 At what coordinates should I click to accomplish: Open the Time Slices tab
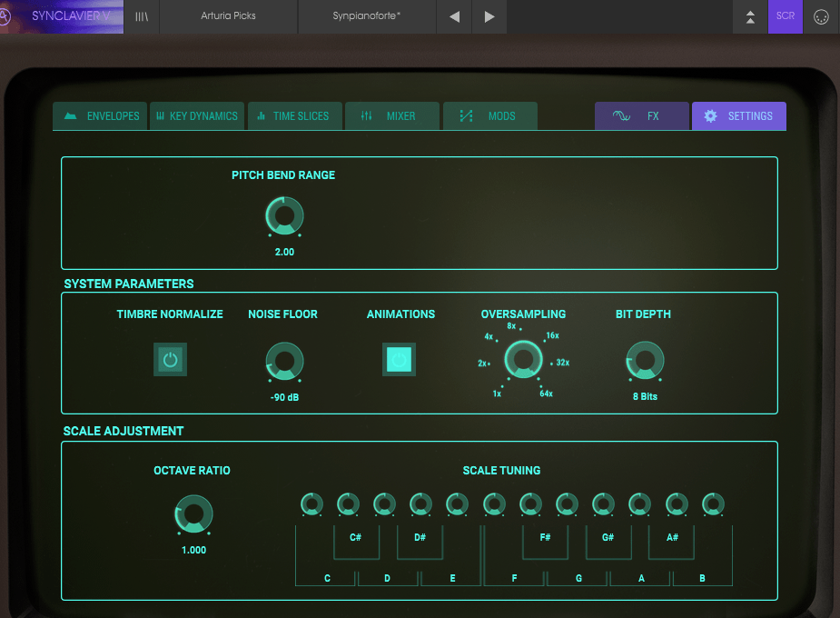tap(294, 115)
